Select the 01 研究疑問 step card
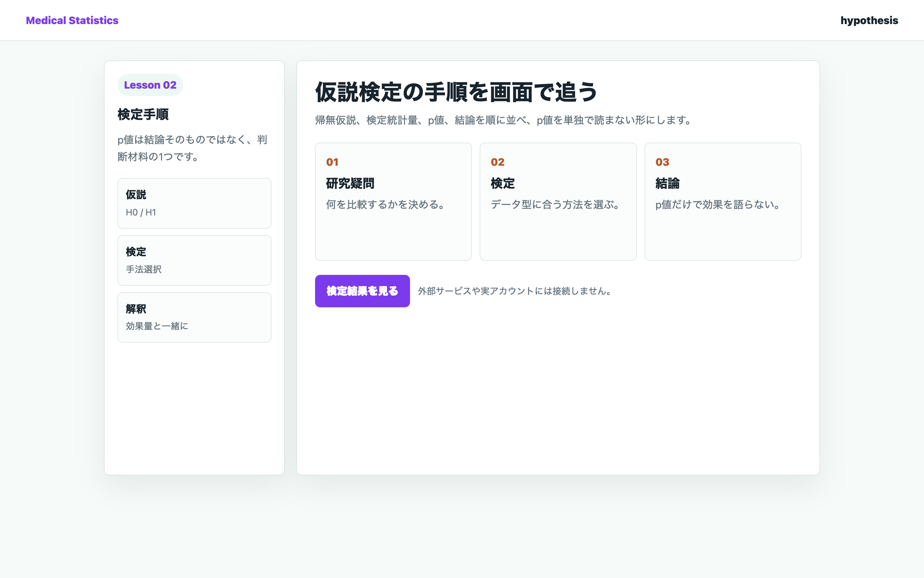Viewport: 924px width, 578px height. click(x=393, y=201)
